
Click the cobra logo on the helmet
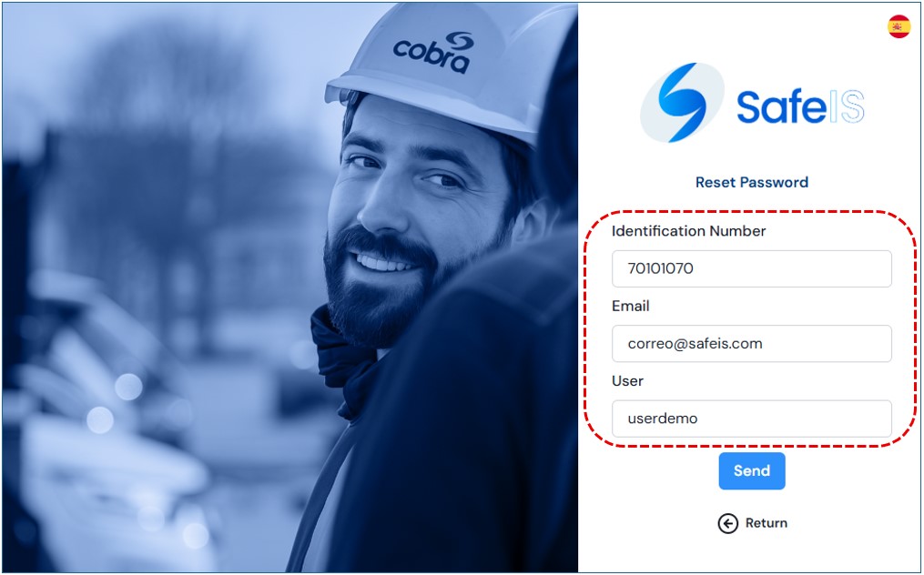[x=433, y=53]
